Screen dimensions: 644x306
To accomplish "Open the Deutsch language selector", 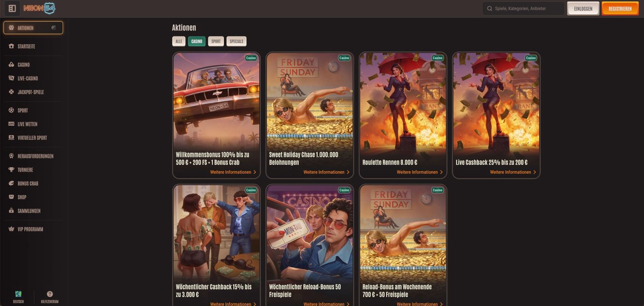I will tap(18, 296).
